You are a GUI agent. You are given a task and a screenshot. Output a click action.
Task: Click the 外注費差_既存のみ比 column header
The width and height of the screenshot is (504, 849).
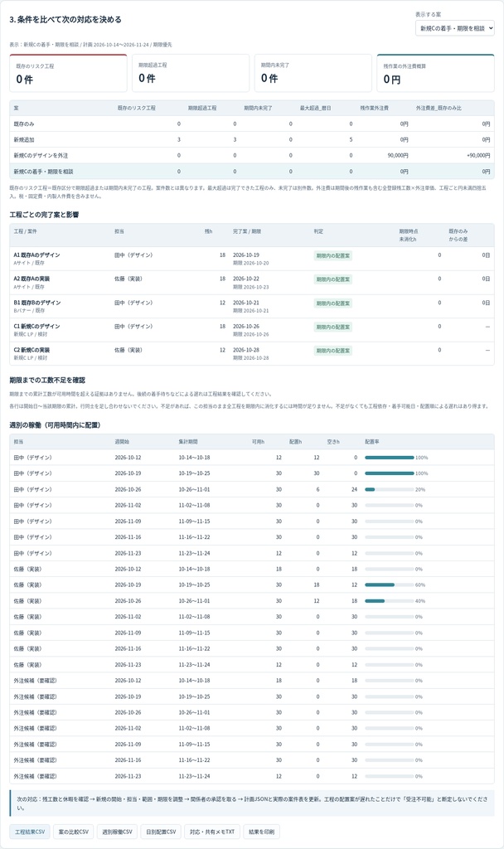439,109
